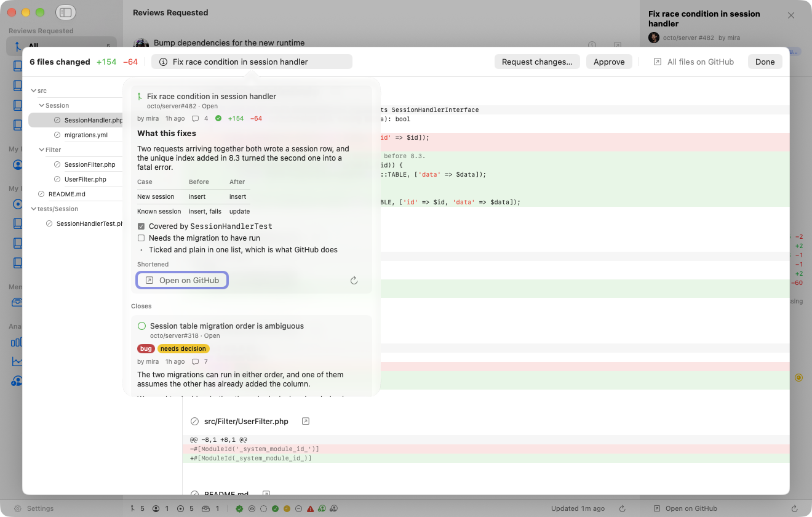Click the refresh icon next to Updated 1m ago
Image resolution: width=812 pixels, height=517 pixels.
622,508
